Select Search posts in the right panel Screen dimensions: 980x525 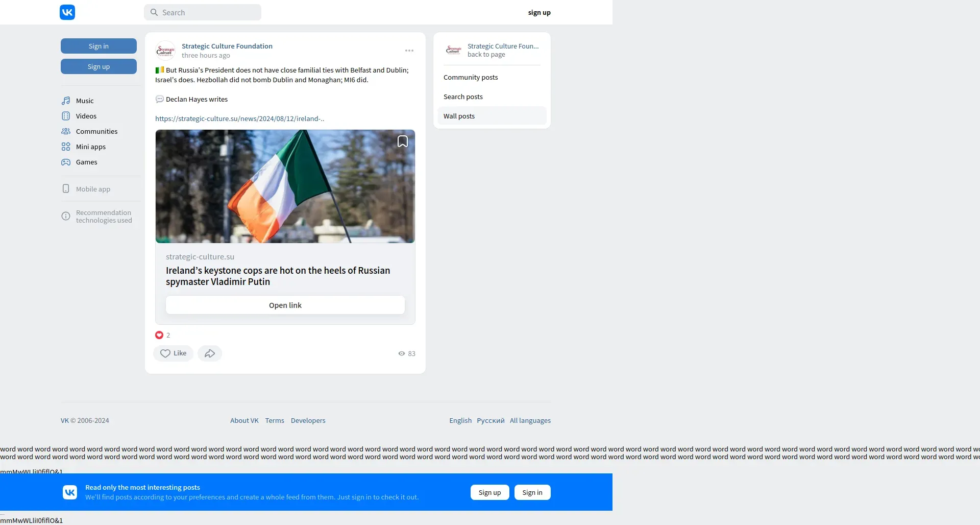pos(492,97)
